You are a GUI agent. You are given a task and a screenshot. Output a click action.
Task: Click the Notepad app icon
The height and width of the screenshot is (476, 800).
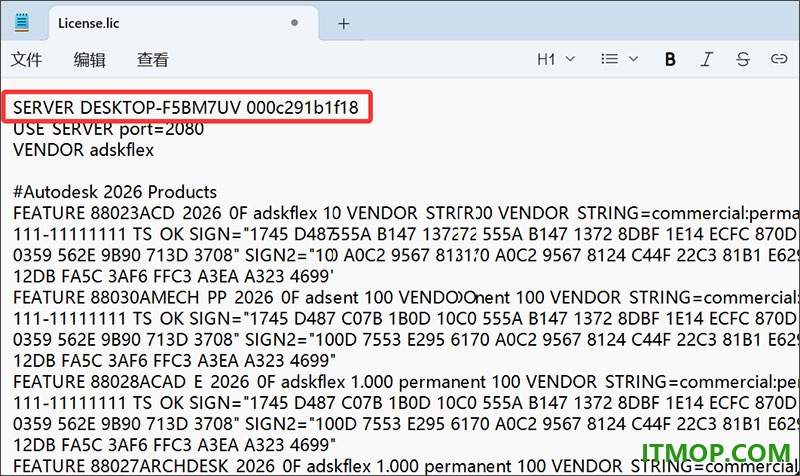21,22
